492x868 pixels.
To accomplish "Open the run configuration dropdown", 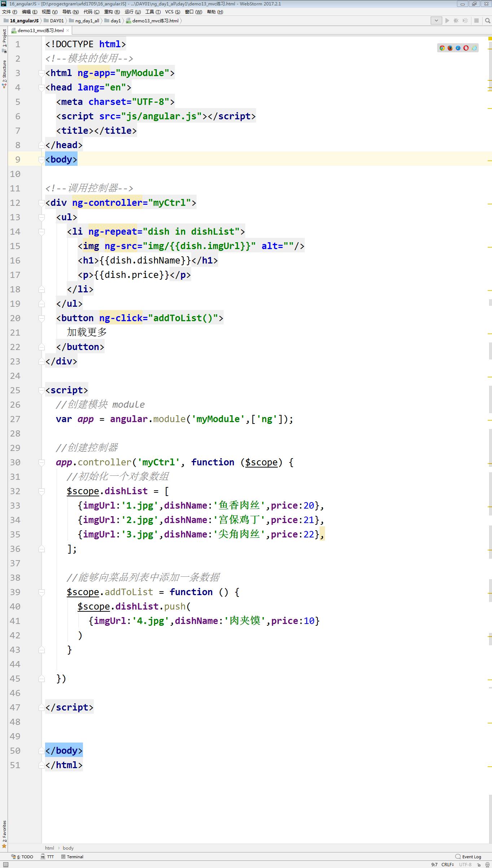I will click(436, 21).
